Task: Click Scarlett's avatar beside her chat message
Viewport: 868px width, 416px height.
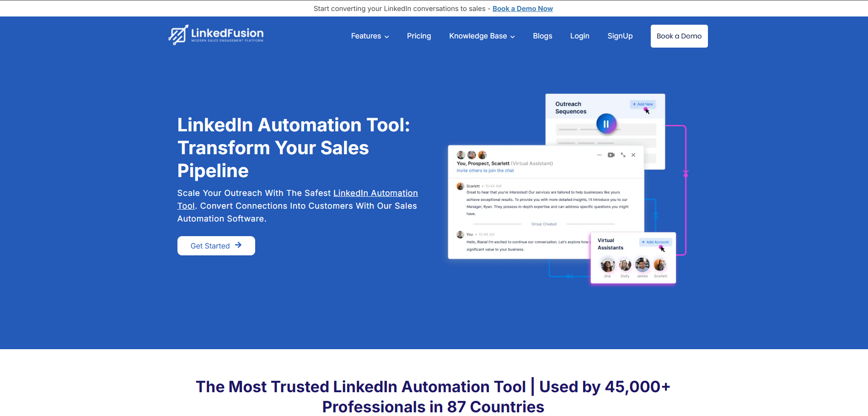Action: [x=461, y=186]
